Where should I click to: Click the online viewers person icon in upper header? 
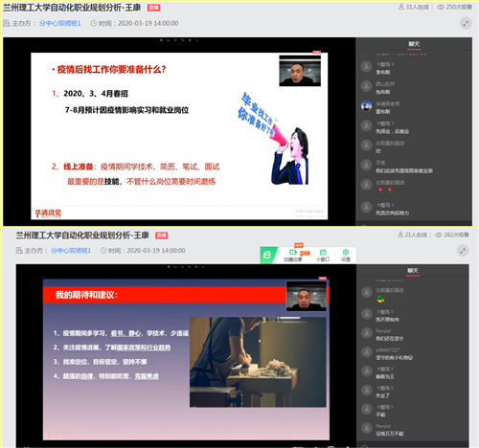pyautogui.click(x=401, y=7)
